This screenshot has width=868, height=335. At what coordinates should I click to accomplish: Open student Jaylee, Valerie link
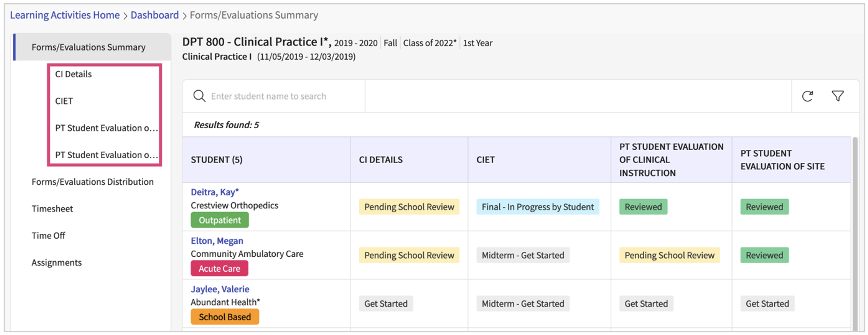coord(220,289)
